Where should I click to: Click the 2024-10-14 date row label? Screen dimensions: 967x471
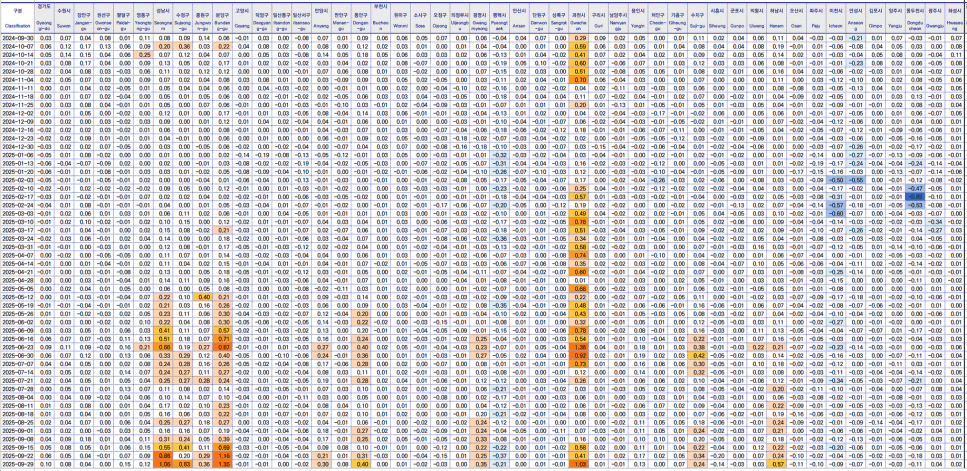click(18, 54)
